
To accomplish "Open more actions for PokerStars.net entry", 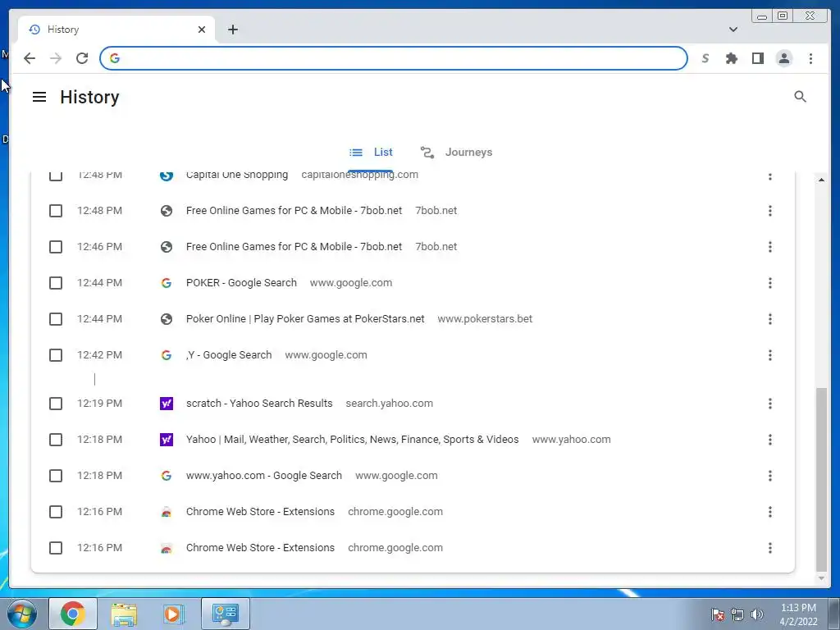I will click(x=769, y=319).
